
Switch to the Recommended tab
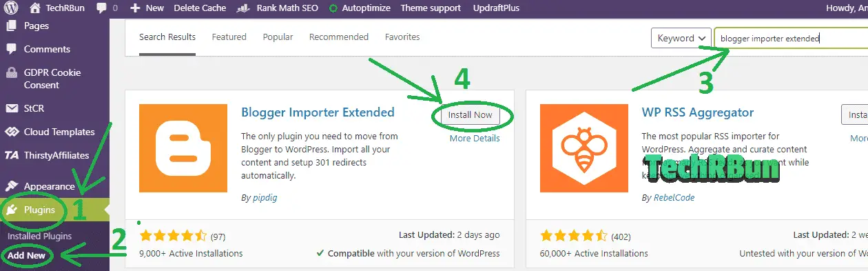(x=339, y=37)
